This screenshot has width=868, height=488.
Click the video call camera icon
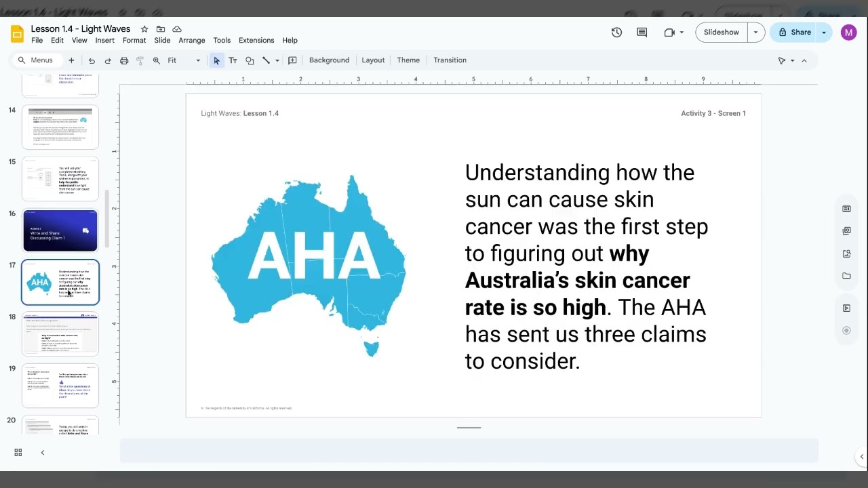[x=669, y=33]
